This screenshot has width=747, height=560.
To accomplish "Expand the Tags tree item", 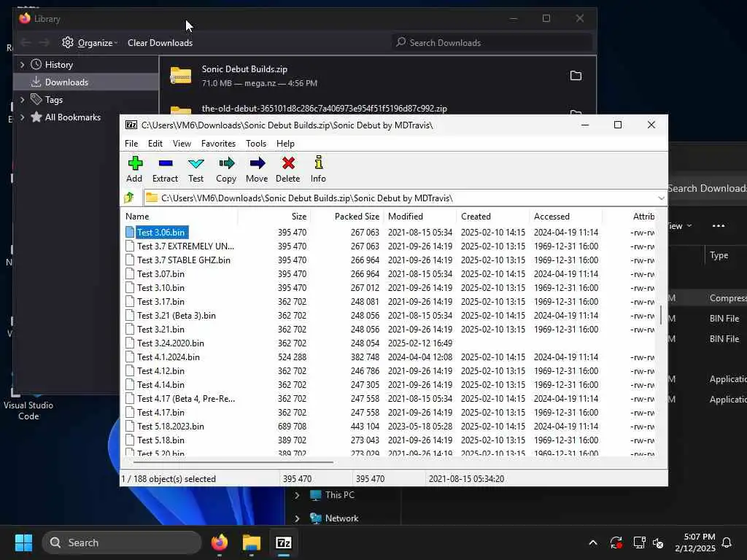I will [23, 99].
